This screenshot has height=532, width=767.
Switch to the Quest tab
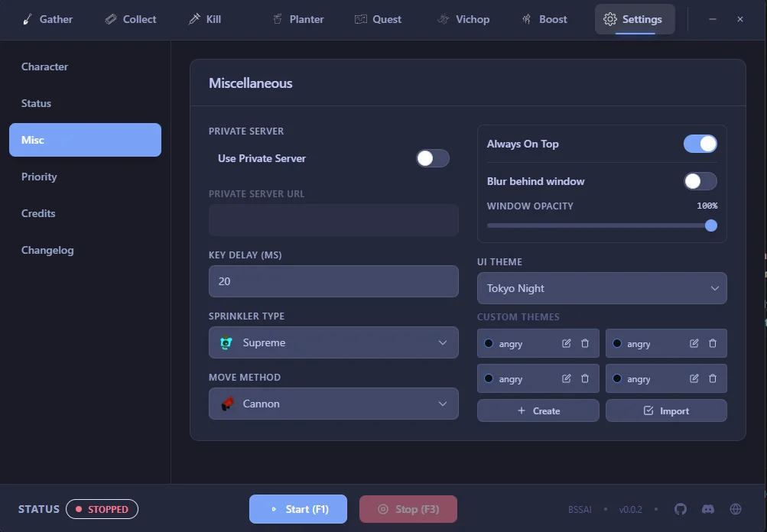(x=378, y=19)
